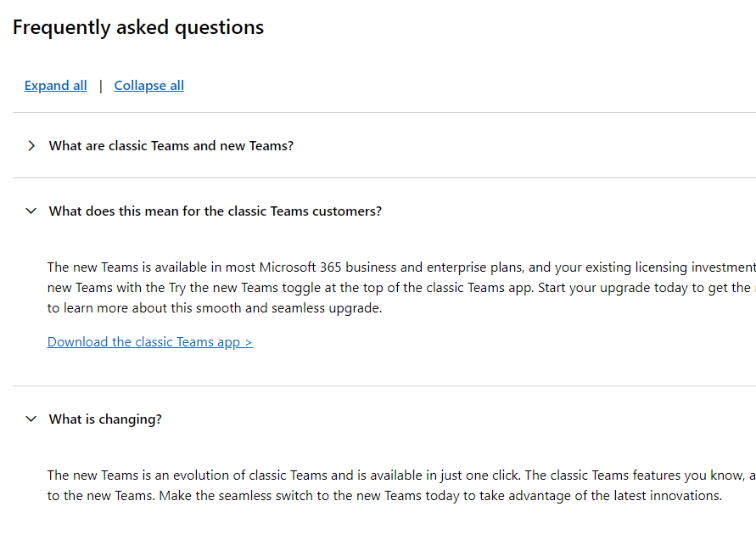
Task: Click Collapse all link
Action: 149,86
